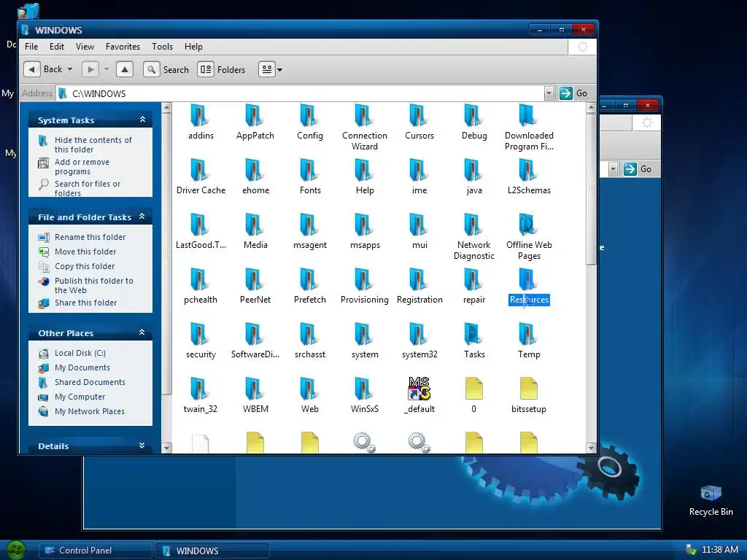
Task: Select the Fonts folder
Action: (x=310, y=177)
